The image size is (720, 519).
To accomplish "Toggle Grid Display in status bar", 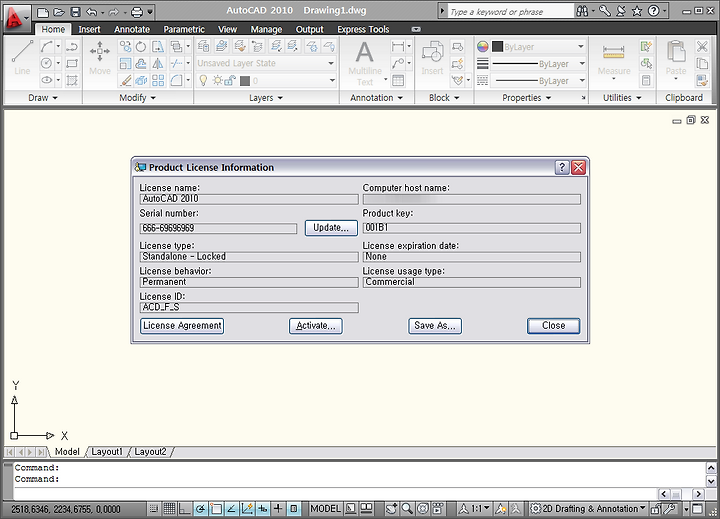I will point(169,508).
